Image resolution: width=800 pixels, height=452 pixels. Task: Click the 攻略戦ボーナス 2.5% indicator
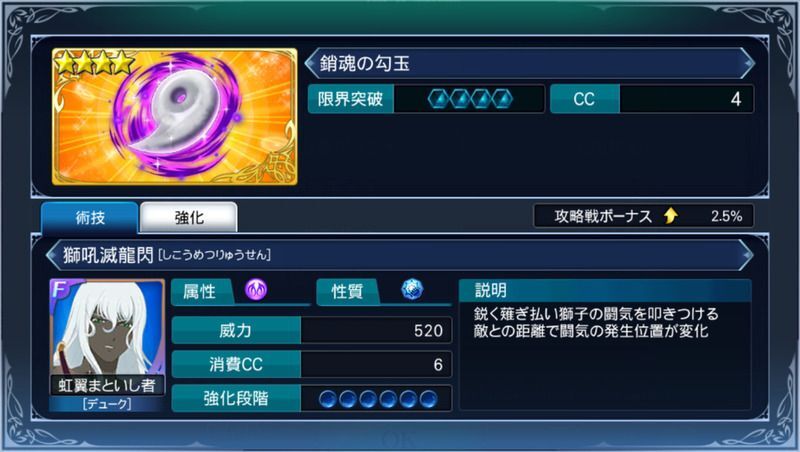[x=643, y=216]
